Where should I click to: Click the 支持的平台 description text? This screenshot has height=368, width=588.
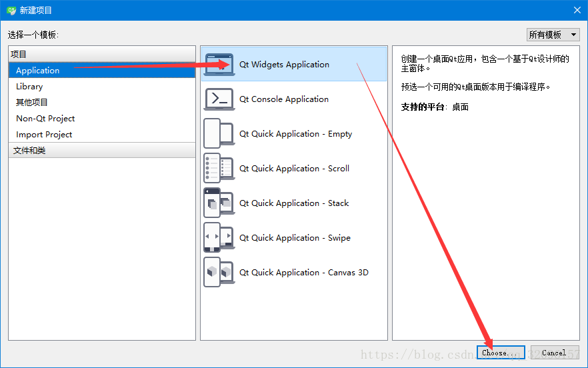435,107
